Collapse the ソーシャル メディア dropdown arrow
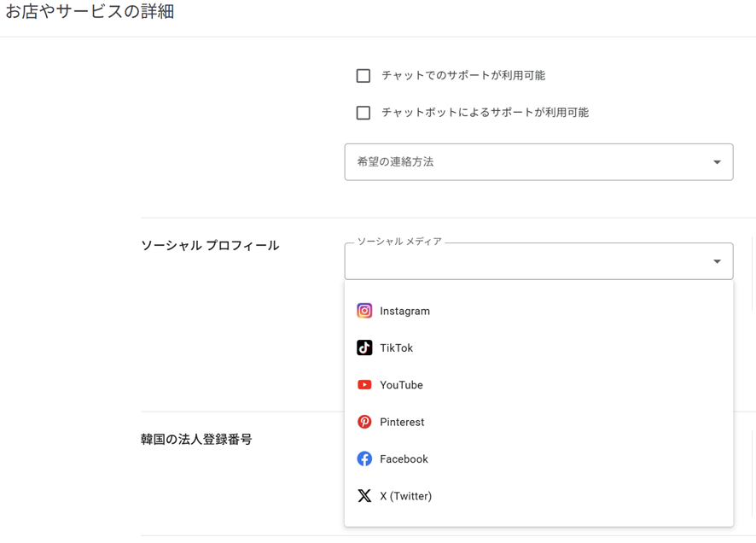Screen dimensions: 756x543 point(717,261)
